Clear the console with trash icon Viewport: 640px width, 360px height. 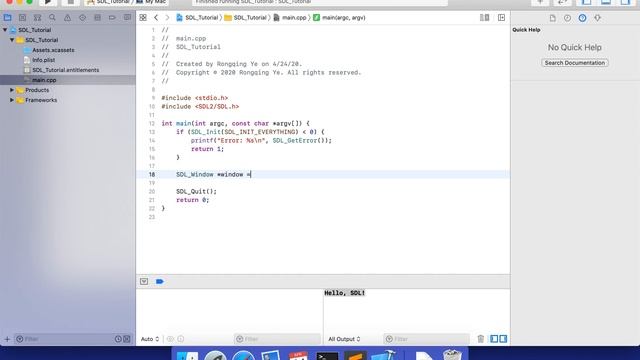point(480,339)
